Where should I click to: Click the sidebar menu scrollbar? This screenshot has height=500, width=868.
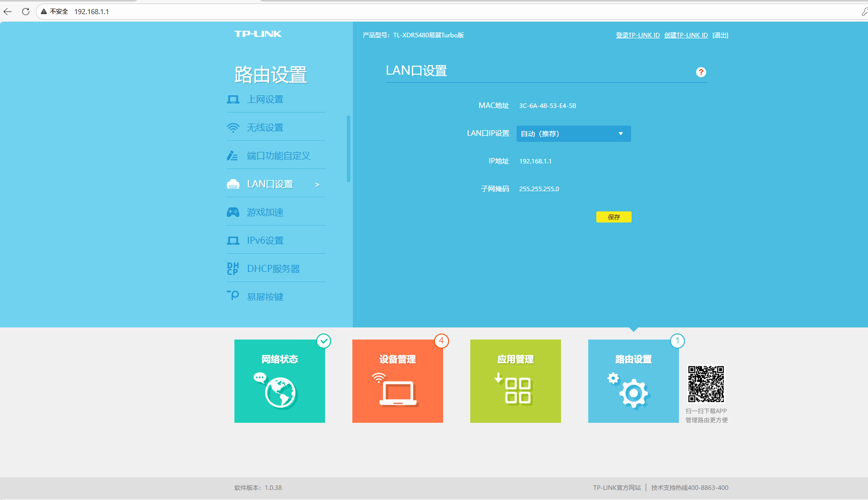(348, 149)
